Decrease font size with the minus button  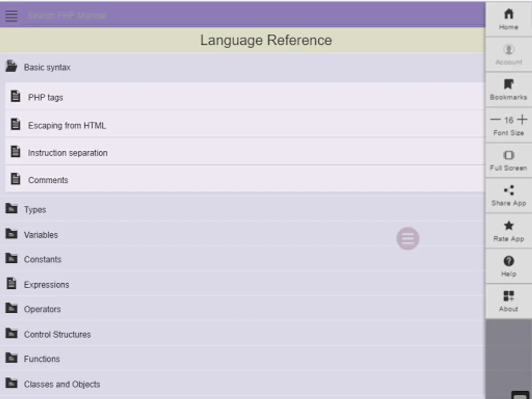(495, 120)
